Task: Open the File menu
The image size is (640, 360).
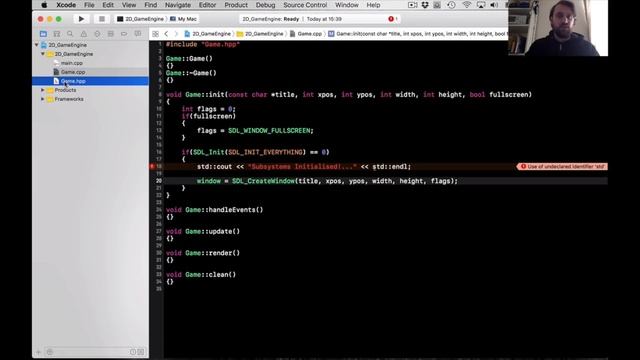Action: [89, 5]
